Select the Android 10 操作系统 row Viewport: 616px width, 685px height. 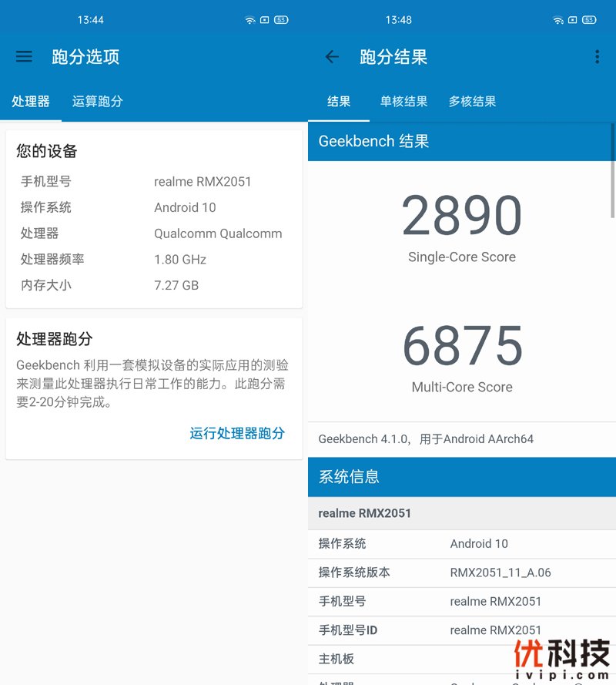[x=461, y=544]
